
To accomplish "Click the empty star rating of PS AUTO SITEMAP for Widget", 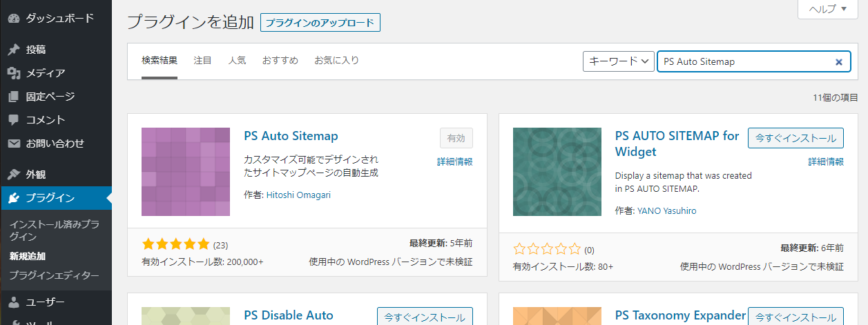I will pos(547,249).
